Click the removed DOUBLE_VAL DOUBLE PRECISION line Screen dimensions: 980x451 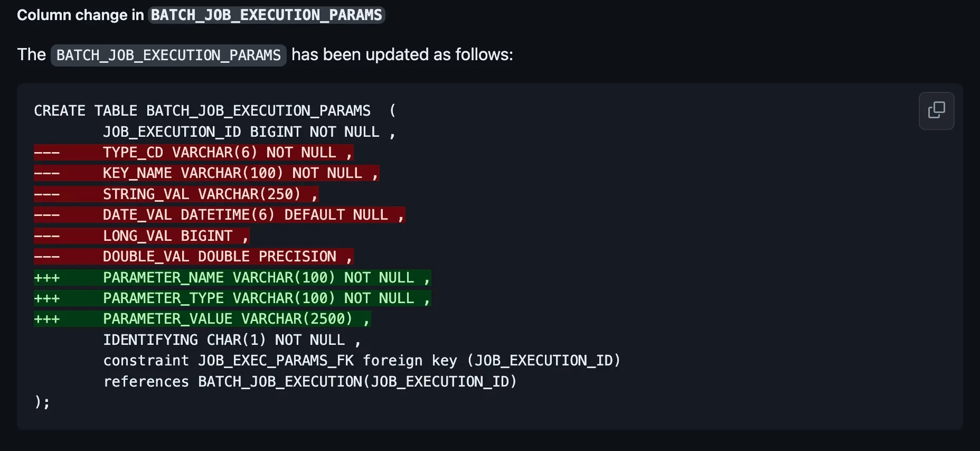[x=194, y=257]
